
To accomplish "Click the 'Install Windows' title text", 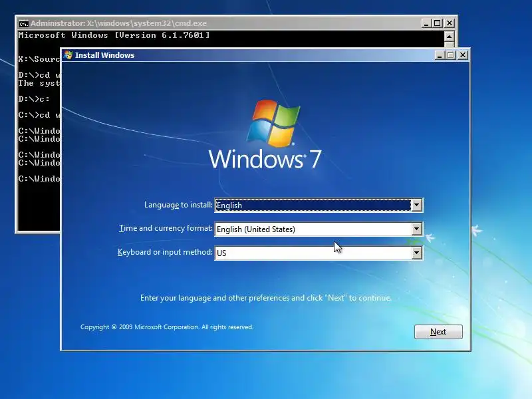I will point(104,55).
